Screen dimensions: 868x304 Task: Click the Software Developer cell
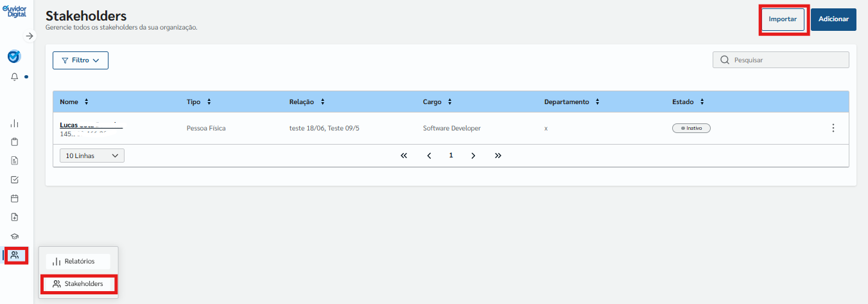[452, 128]
